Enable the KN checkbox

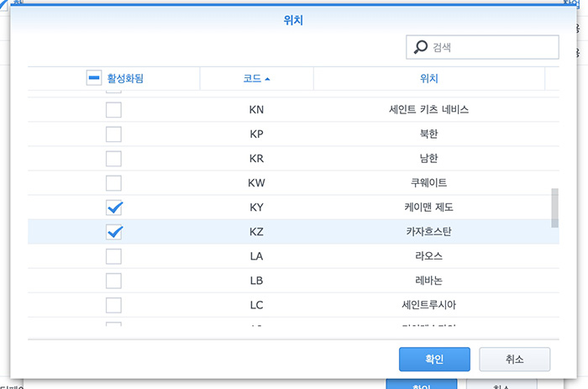click(113, 109)
